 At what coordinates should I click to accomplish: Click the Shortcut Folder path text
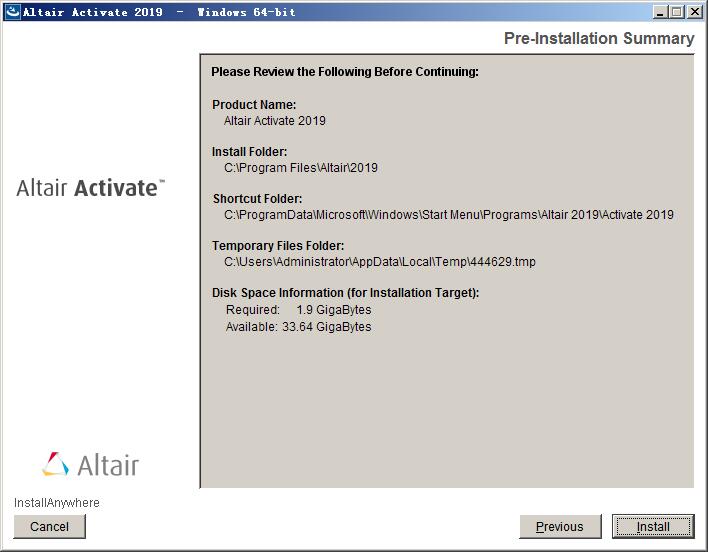coord(448,214)
